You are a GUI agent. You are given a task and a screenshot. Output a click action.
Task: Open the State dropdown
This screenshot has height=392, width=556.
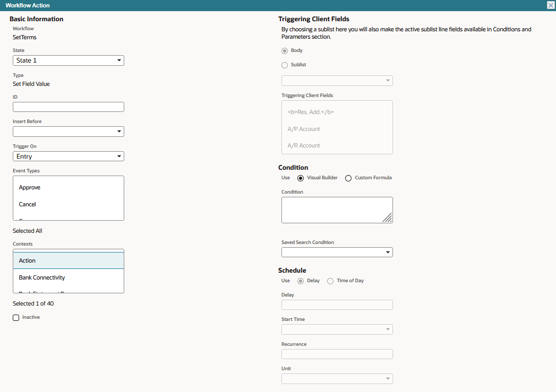(x=69, y=60)
